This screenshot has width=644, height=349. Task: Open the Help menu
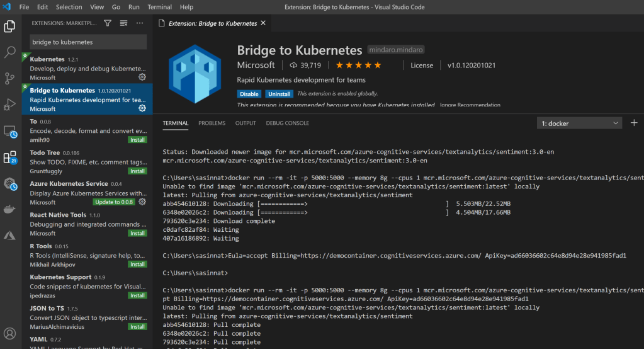[186, 7]
